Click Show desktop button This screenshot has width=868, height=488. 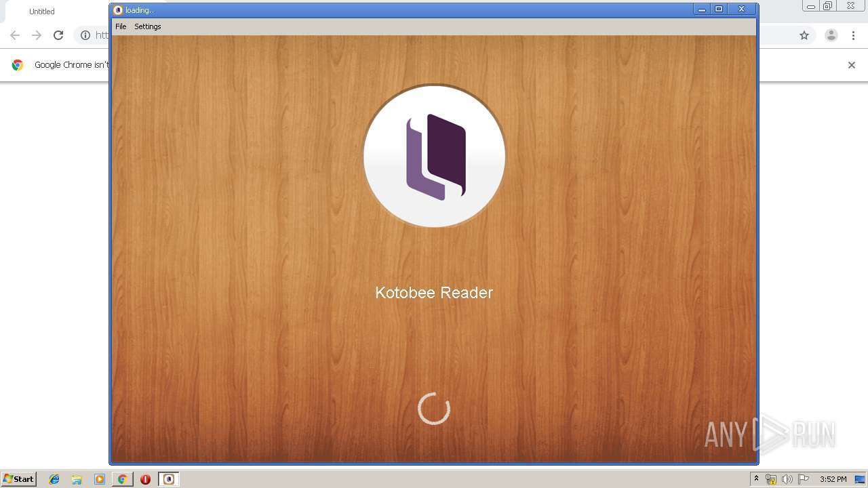[x=860, y=479]
